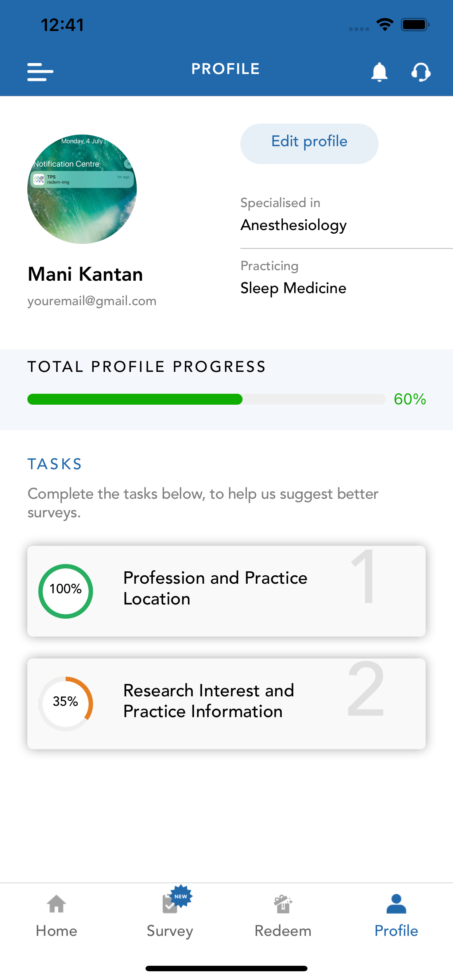Tap the headset support icon
This screenshot has width=453, height=980.
[x=421, y=72]
